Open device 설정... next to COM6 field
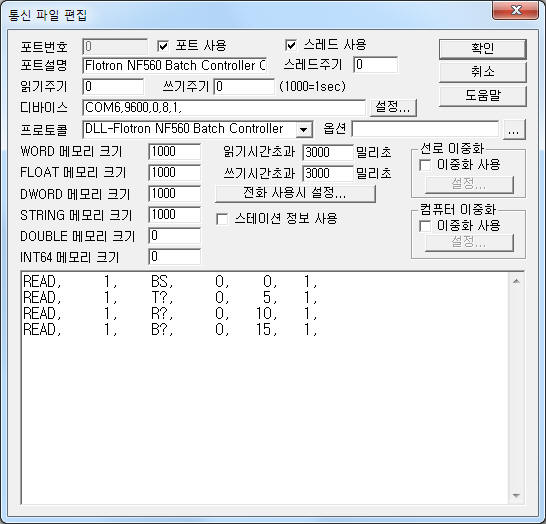The height and width of the screenshot is (524, 546). pyautogui.click(x=392, y=107)
